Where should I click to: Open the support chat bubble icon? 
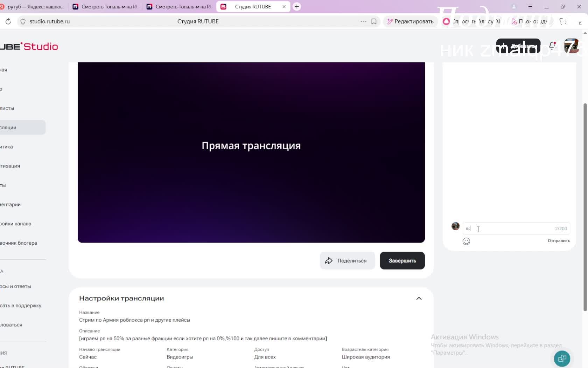pos(562,359)
